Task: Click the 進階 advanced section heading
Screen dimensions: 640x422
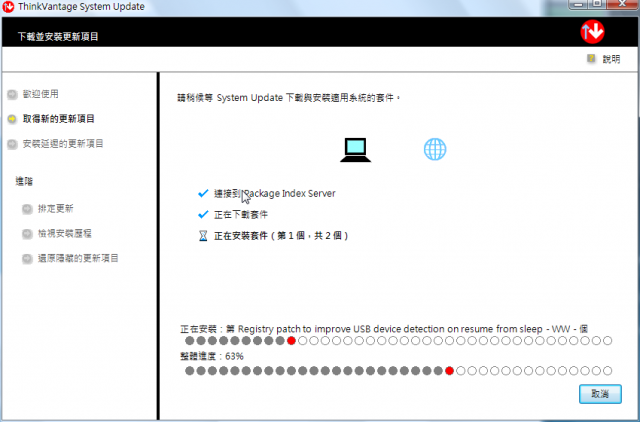Action: point(24,181)
